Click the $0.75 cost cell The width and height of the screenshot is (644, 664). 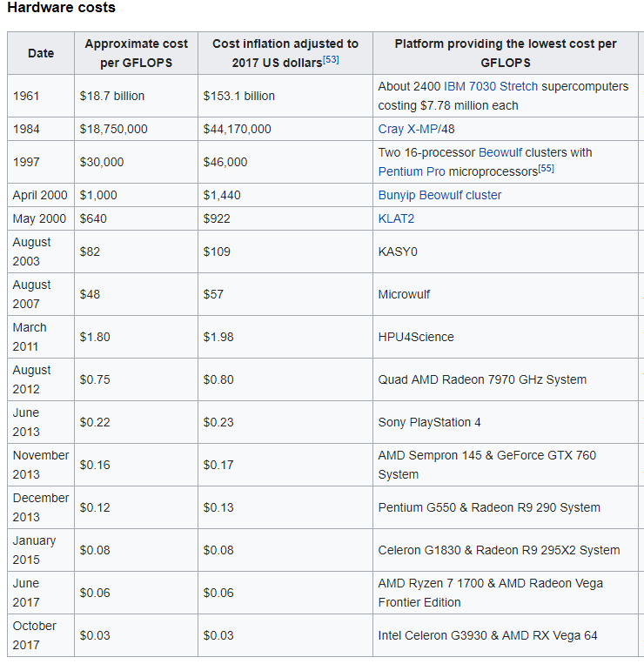[136, 379]
